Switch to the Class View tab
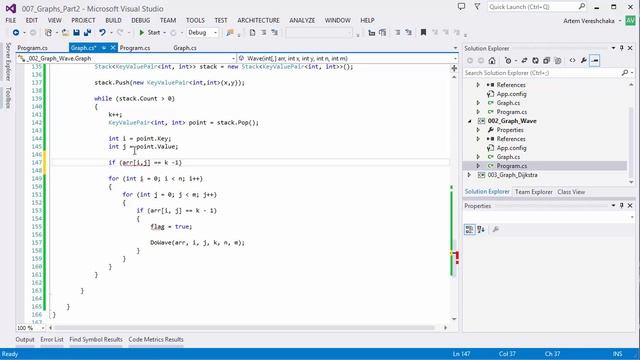Screen dimensions: 640x360 [571, 192]
